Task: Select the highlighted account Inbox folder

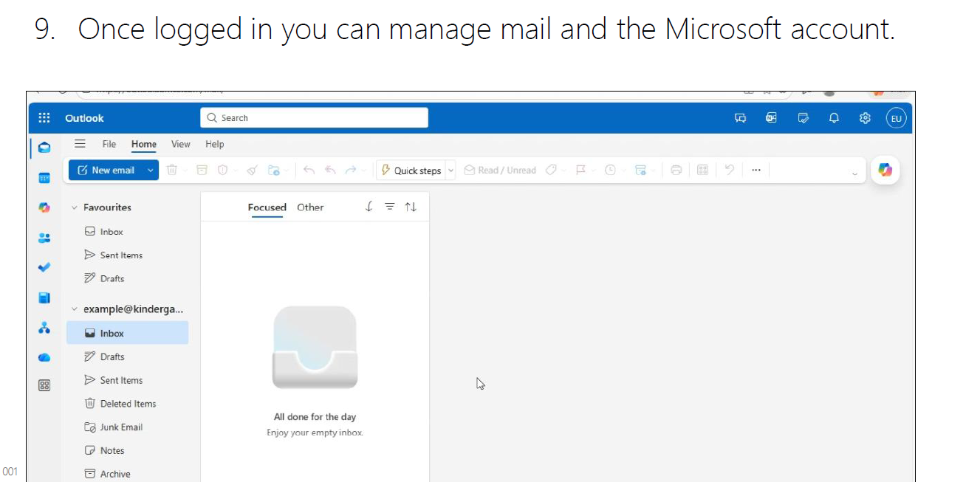Action: [x=127, y=333]
